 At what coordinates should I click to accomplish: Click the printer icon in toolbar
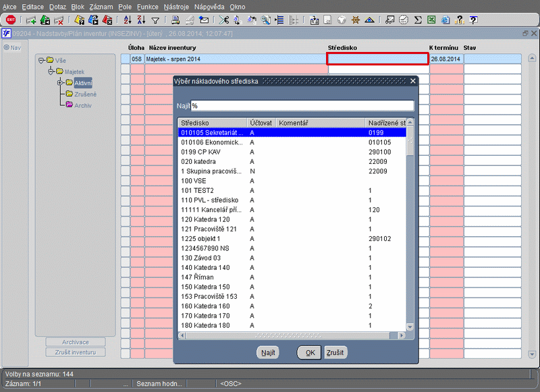click(x=175, y=20)
